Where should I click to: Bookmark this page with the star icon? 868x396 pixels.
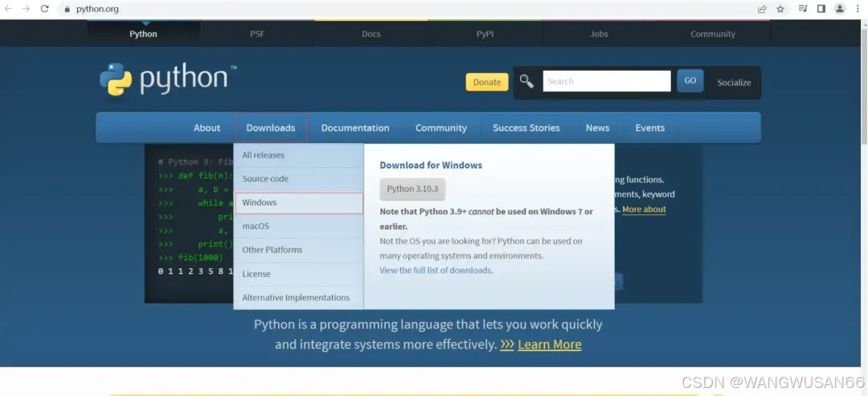pos(780,9)
